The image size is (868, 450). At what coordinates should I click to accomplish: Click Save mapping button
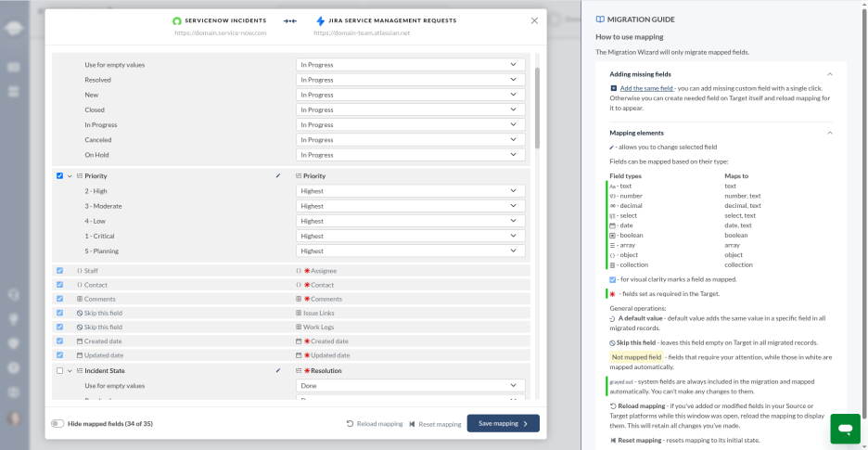coord(504,423)
